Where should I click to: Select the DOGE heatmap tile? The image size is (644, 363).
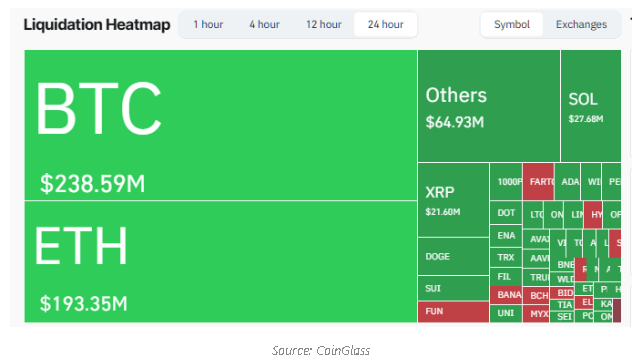(453, 257)
